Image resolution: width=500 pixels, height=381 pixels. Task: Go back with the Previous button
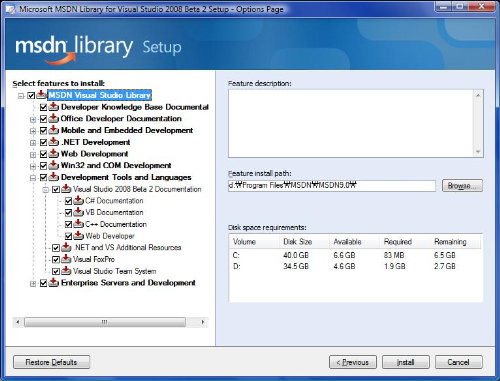click(353, 362)
